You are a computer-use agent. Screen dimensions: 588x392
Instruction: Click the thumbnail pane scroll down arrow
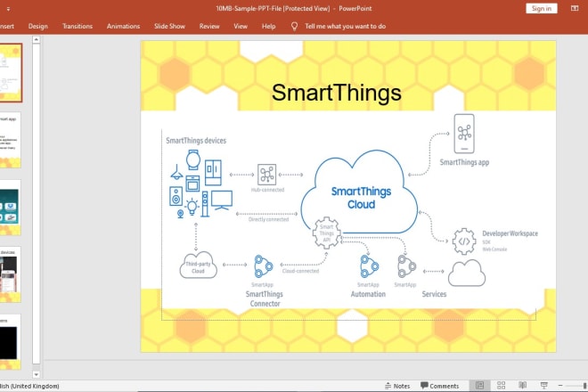point(36,374)
